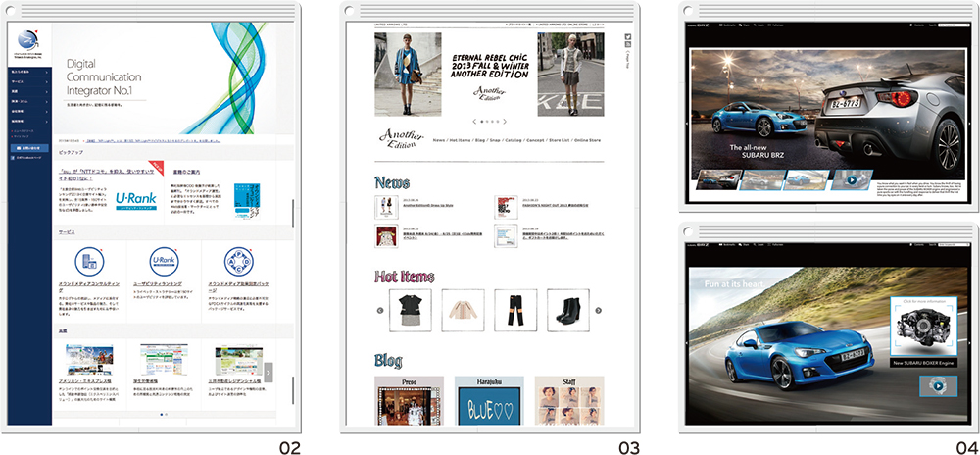Click New SUBARU BOXER Engine label

[923, 363]
